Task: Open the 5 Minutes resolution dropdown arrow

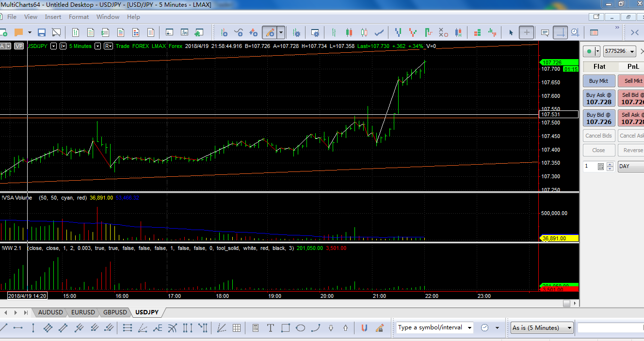Action: [x=97, y=46]
